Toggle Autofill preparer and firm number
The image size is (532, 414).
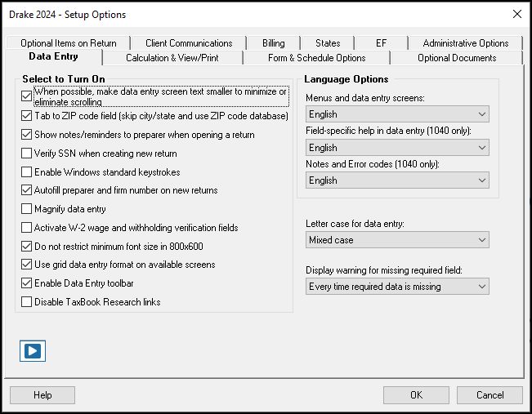[x=26, y=190]
